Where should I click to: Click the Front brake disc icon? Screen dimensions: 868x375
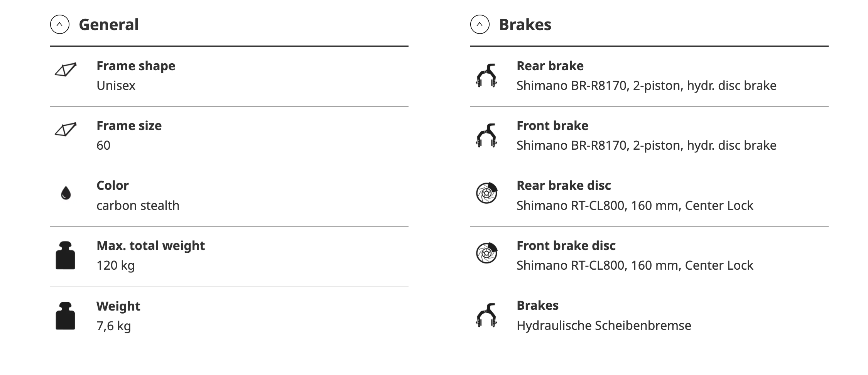[486, 253]
